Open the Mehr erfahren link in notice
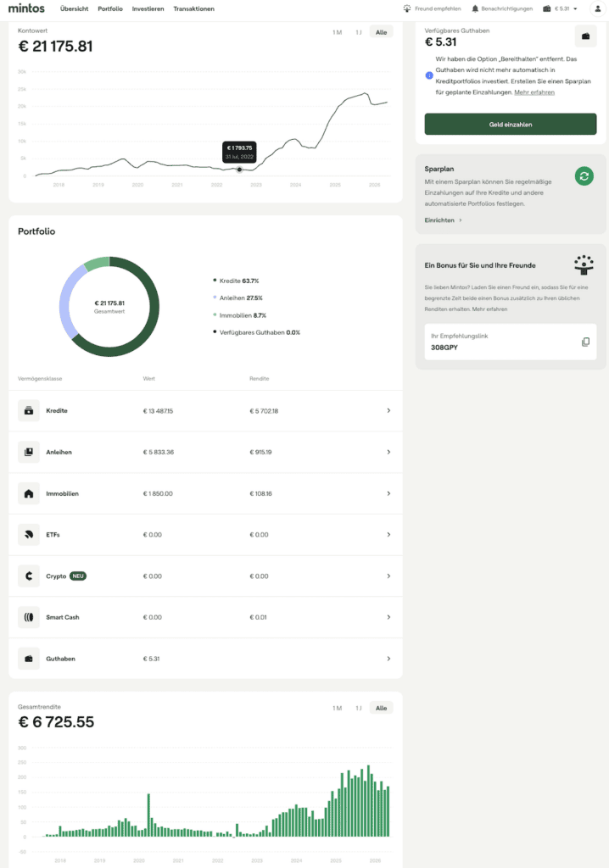 534,92
